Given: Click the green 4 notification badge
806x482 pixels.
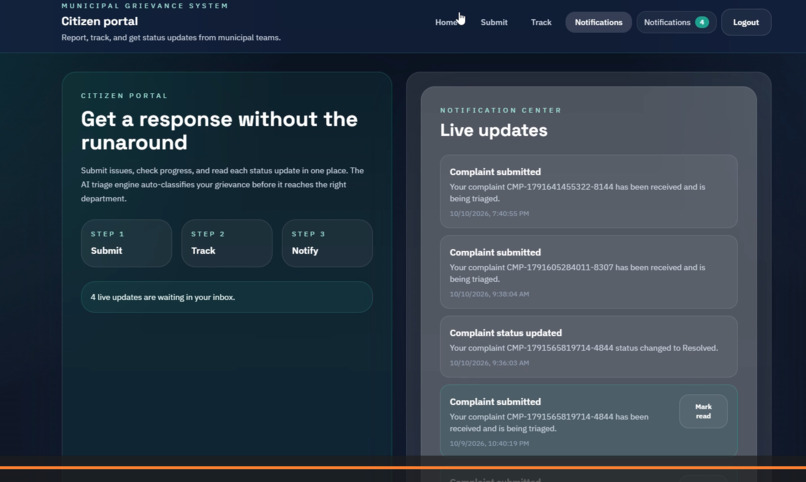Looking at the screenshot, I should pos(702,22).
